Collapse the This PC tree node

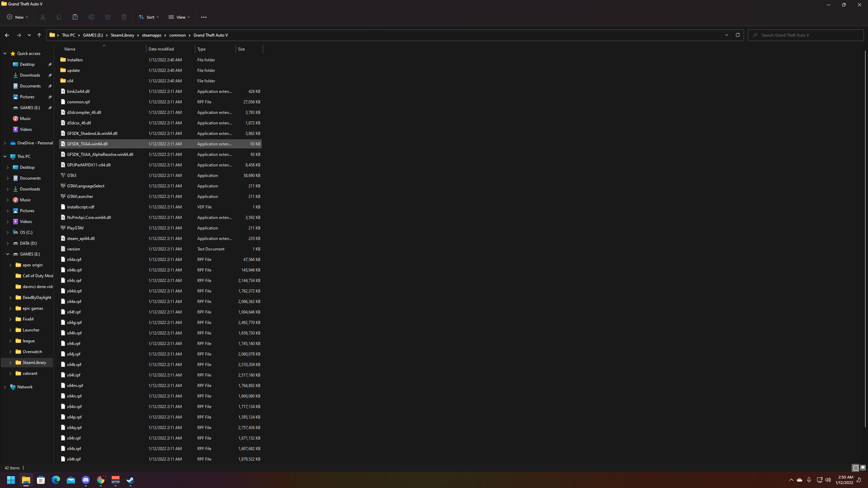point(5,157)
